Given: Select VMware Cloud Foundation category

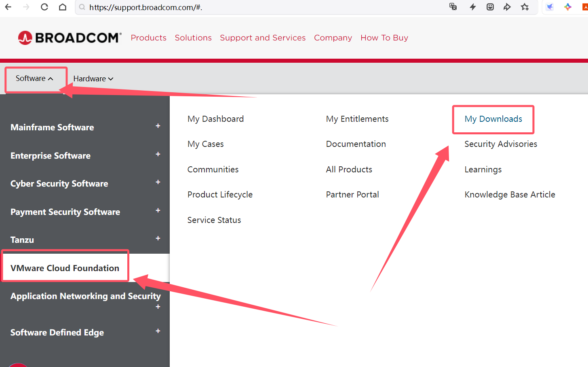Looking at the screenshot, I should coord(65,268).
